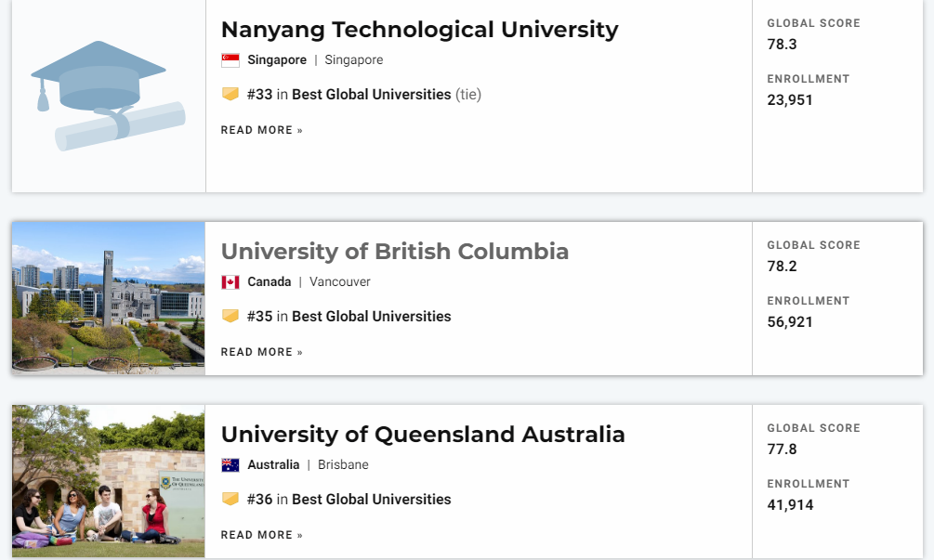Click the ranking badge icon beside #35

click(230, 316)
